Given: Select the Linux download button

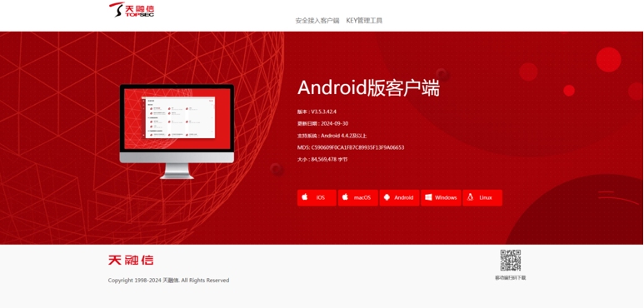Looking at the screenshot, I should tap(482, 197).
